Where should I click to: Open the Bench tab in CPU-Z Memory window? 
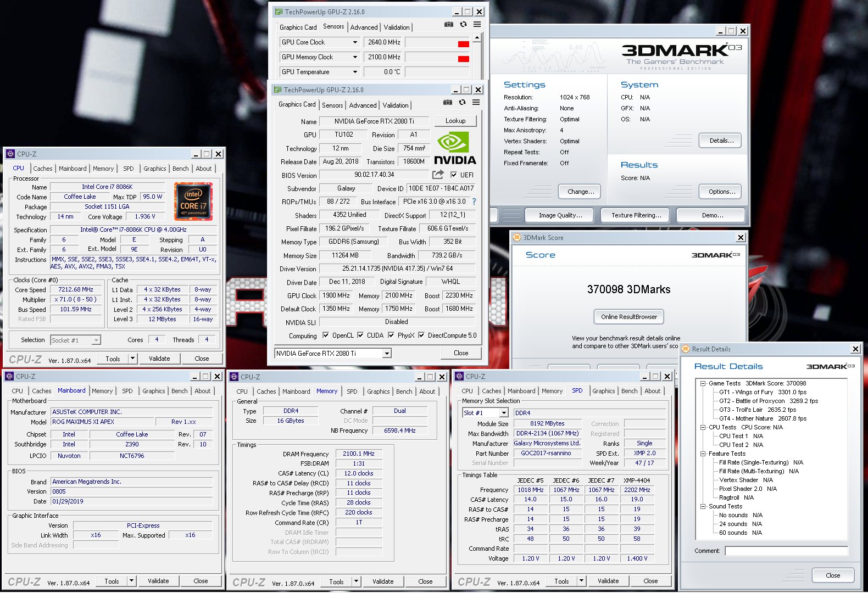pyautogui.click(x=404, y=391)
